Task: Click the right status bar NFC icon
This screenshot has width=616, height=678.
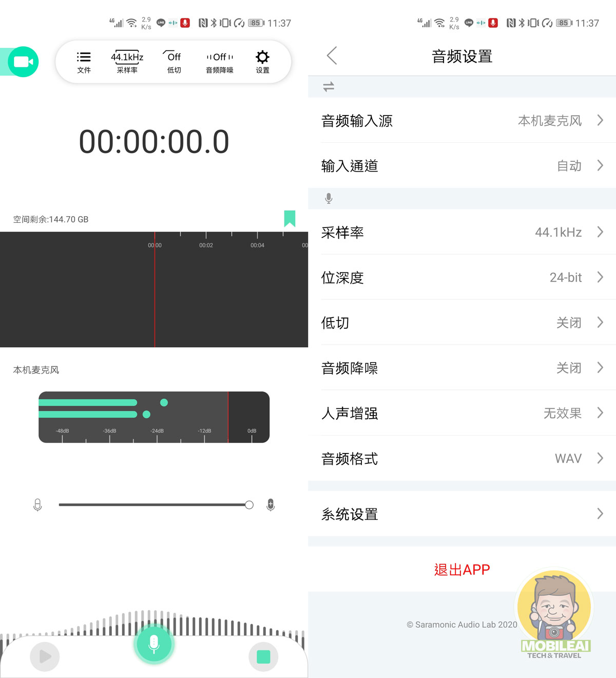Action: (511, 23)
